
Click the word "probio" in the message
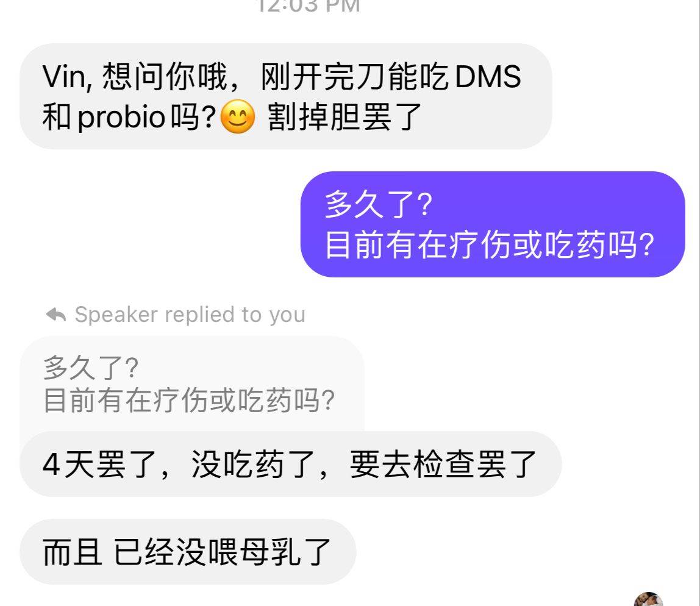[x=121, y=118]
